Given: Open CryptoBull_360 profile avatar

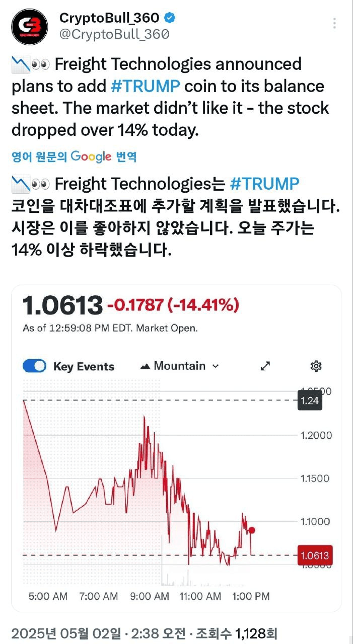Looking at the screenshot, I should coord(30,27).
